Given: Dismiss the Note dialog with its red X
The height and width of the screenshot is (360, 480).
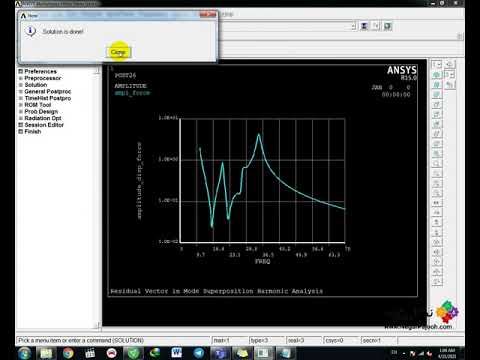Looking at the screenshot, I should coord(208,15).
